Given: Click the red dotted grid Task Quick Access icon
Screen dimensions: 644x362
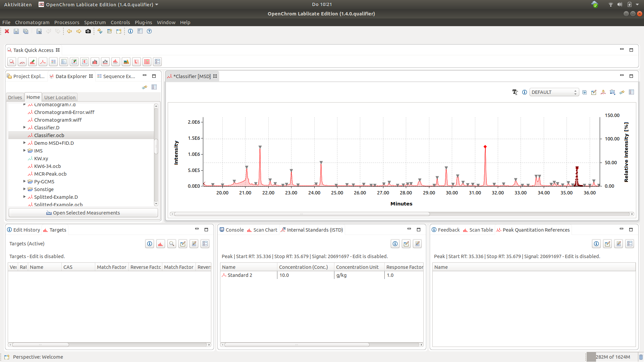Looking at the screenshot, I should click(x=147, y=62).
